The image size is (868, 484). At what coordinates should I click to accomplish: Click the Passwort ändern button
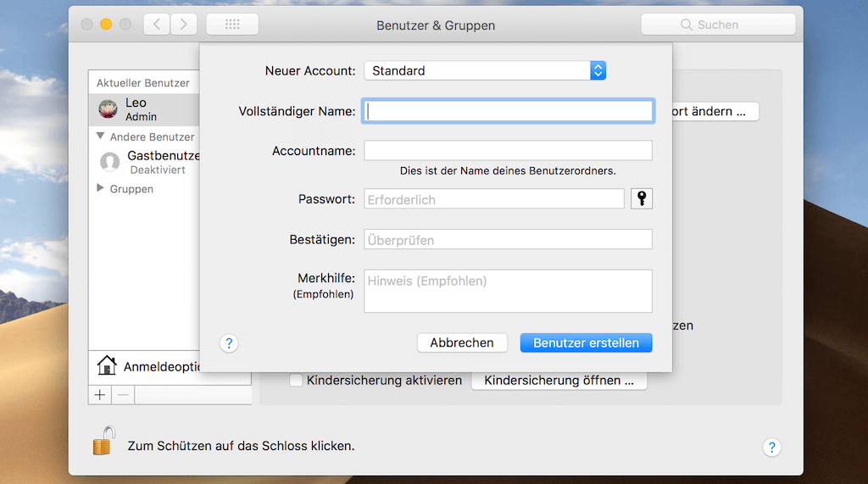click(714, 111)
